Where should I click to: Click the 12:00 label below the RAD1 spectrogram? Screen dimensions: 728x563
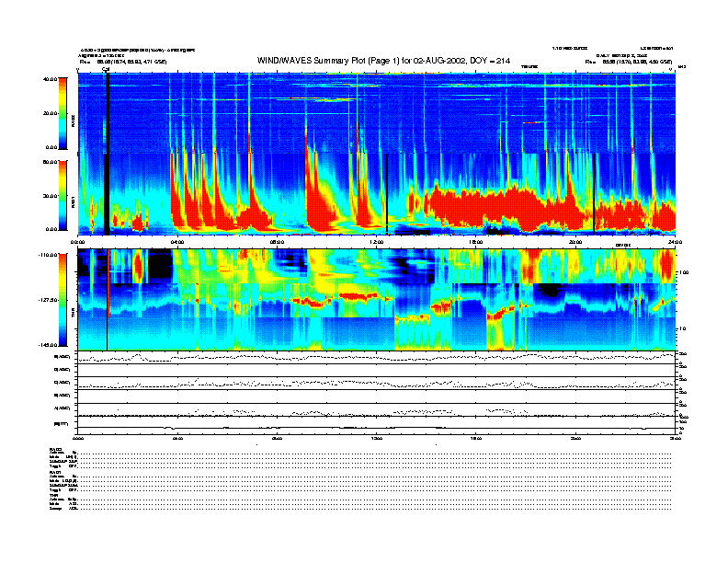(x=377, y=242)
